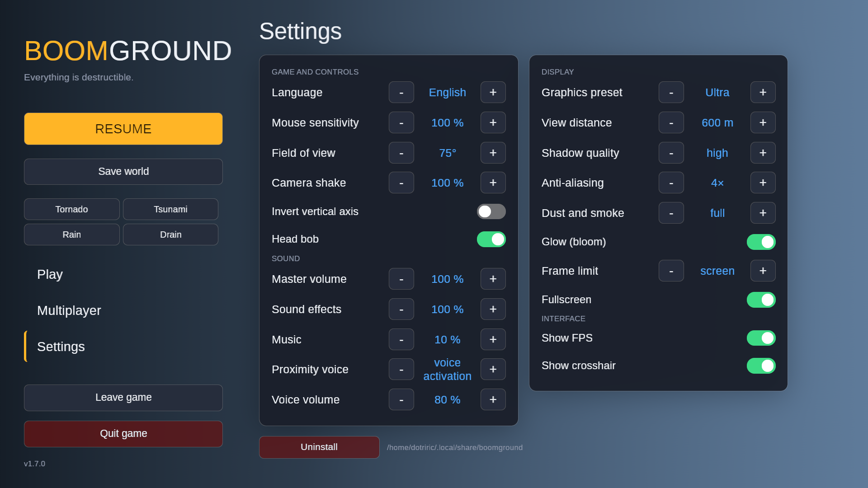Start Rain with the Rain button
Viewport: 868px width, 488px height.
click(x=72, y=235)
